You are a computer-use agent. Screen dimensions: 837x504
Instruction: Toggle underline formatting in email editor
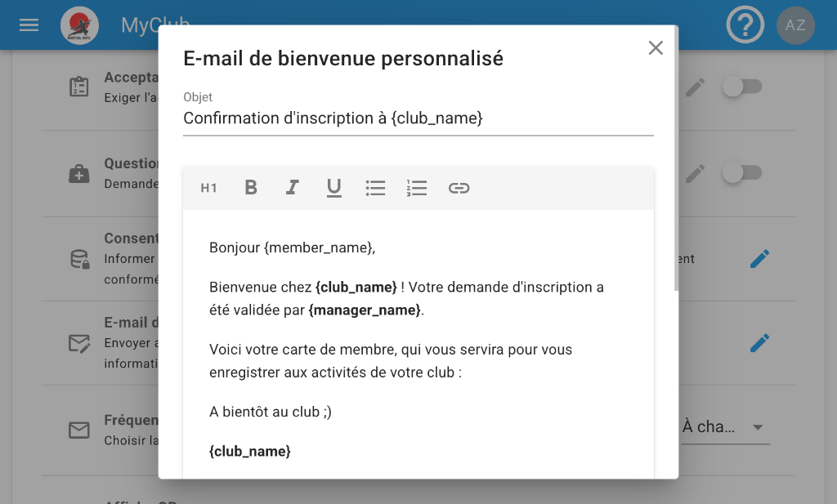point(333,188)
